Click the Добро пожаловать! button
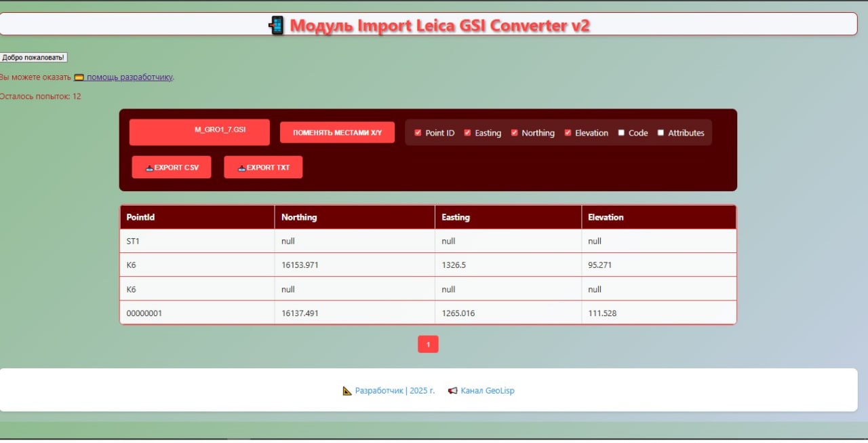This screenshot has height=443, width=868. (x=34, y=57)
